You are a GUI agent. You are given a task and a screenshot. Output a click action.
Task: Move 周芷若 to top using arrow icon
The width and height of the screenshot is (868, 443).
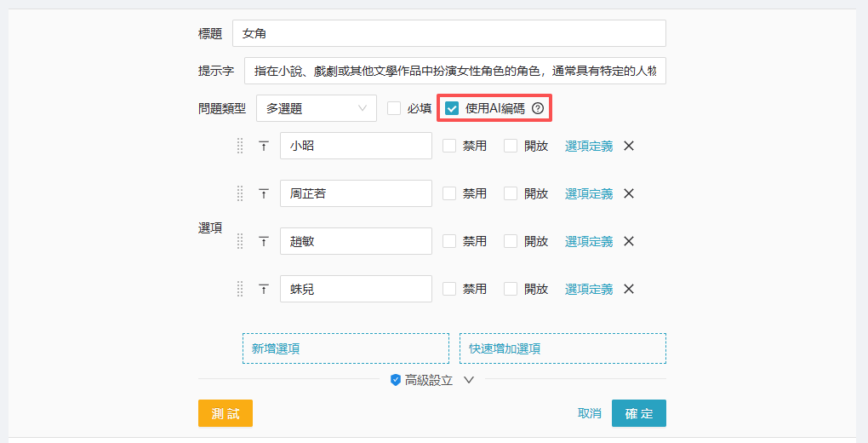[x=263, y=193]
